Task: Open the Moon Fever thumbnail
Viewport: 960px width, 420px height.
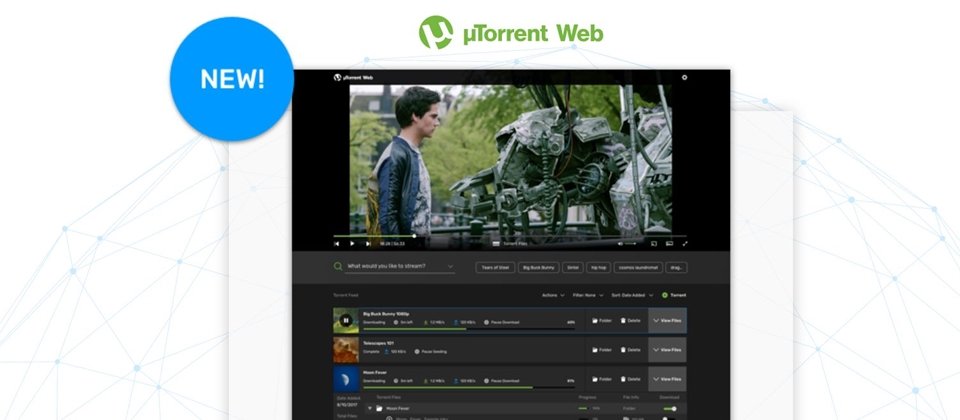Action: coord(345,379)
